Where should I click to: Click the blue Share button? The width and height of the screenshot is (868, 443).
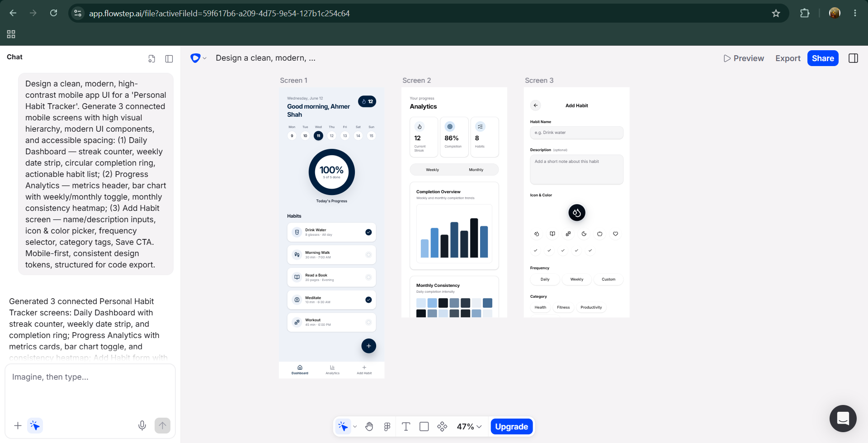(823, 58)
